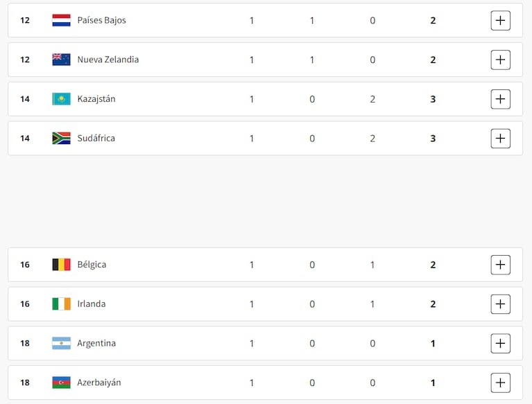
Task: Click Sudáfrica's total medal count
Action: (x=433, y=139)
